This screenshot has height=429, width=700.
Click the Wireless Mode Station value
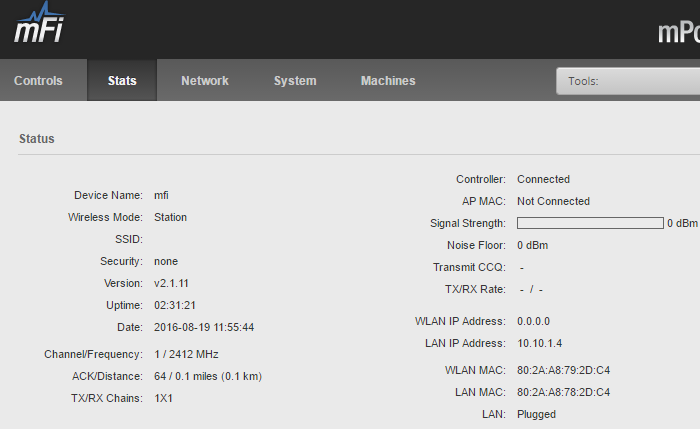pos(171,217)
